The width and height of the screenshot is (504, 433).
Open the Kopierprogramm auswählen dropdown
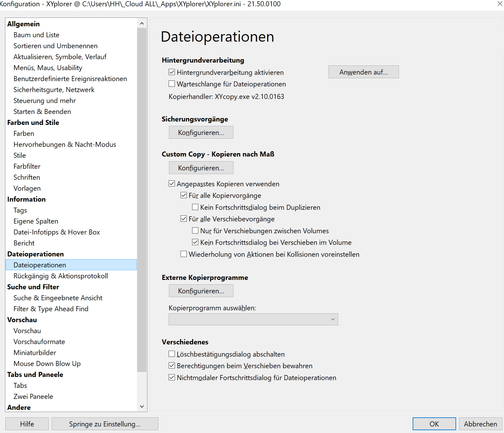(x=253, y=319)
